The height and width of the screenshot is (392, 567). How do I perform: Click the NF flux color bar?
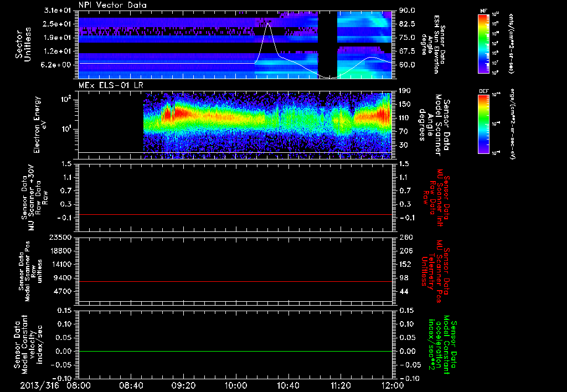click(484, 43)
